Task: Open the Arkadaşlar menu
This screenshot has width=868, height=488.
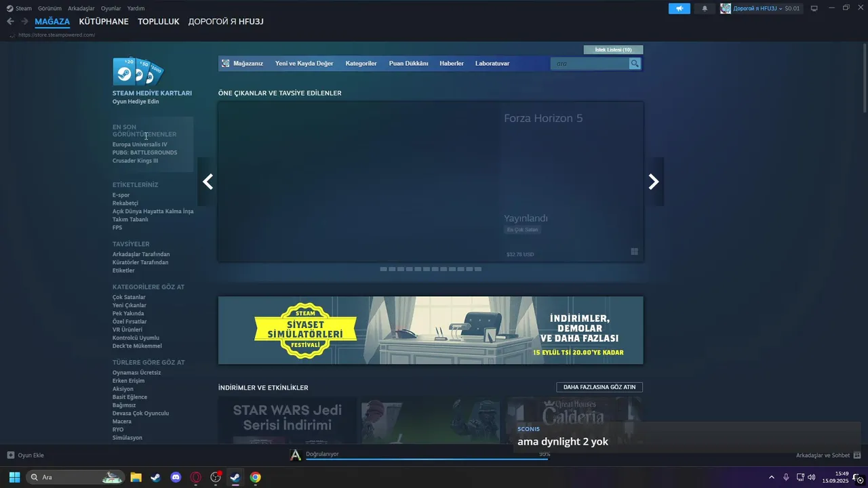Action: pyautogui.click(x=81, y=8)
